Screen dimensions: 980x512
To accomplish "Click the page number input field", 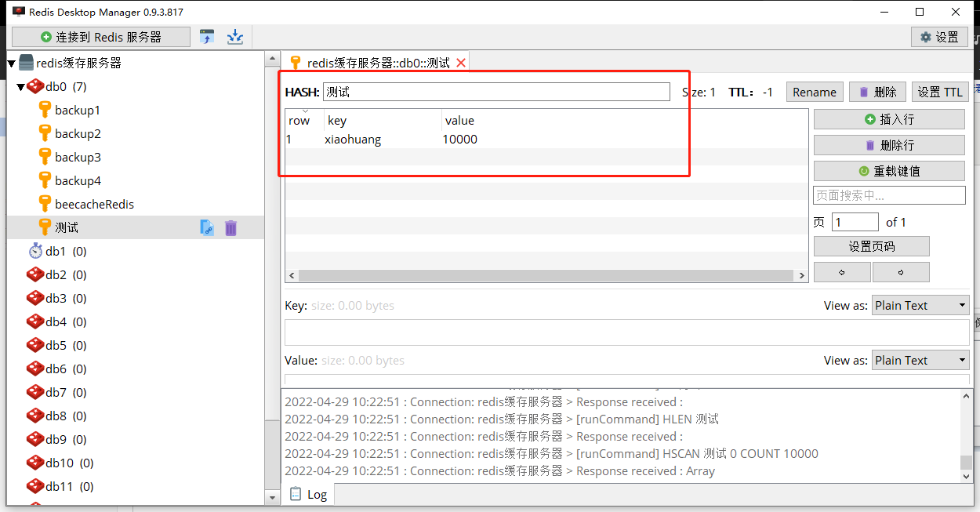I will 855,222.
